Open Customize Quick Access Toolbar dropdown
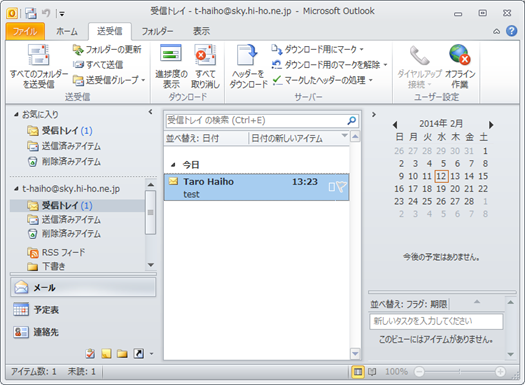The image size is (525, 385). 62,14
